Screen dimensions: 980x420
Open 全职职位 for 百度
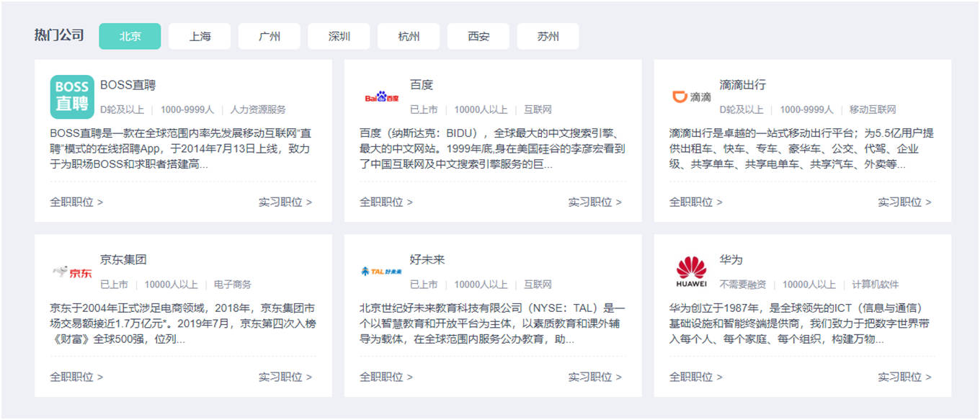(x=386, y=202)
